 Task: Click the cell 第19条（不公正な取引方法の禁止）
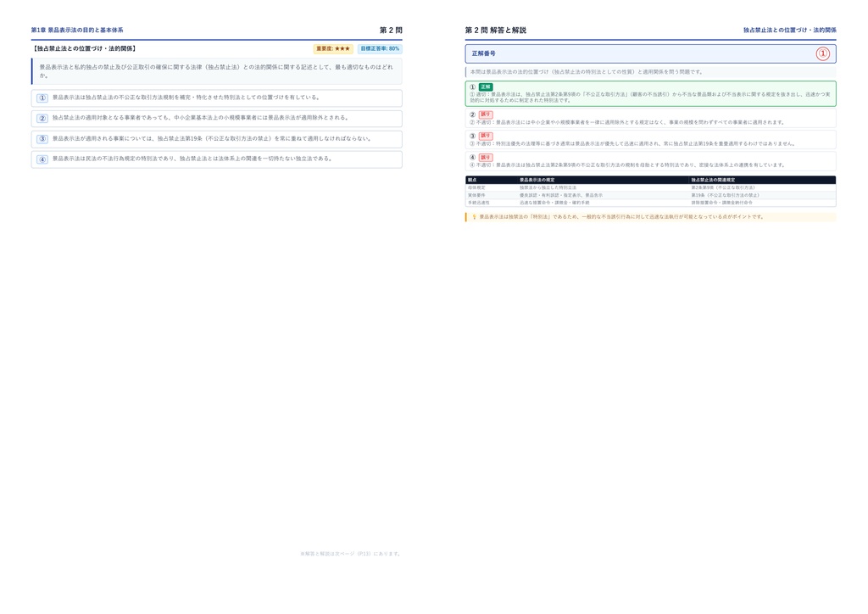[x=726, y=195]
